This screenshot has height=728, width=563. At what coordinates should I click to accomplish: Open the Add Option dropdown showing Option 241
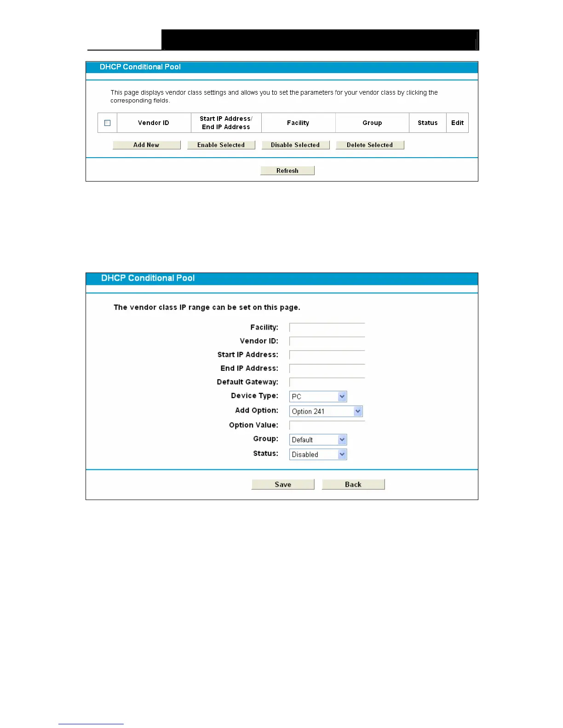tap(326, 411)
